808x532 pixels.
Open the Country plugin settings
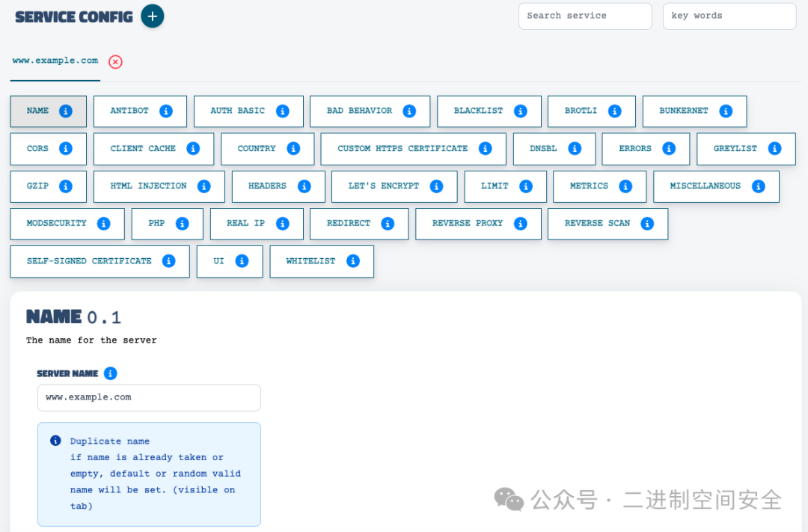(257, 149)
